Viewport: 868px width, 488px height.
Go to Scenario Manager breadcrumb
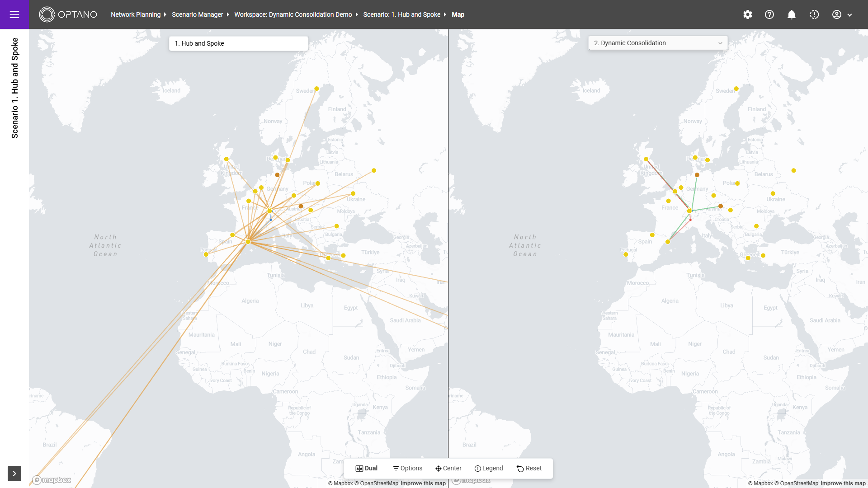(197, 14)
